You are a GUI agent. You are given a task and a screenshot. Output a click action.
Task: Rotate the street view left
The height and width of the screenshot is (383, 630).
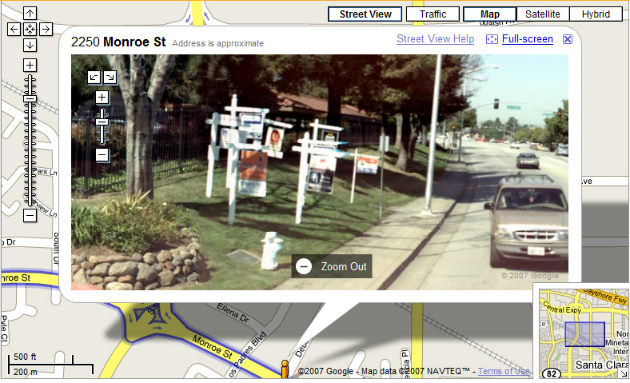click(94, 77)
